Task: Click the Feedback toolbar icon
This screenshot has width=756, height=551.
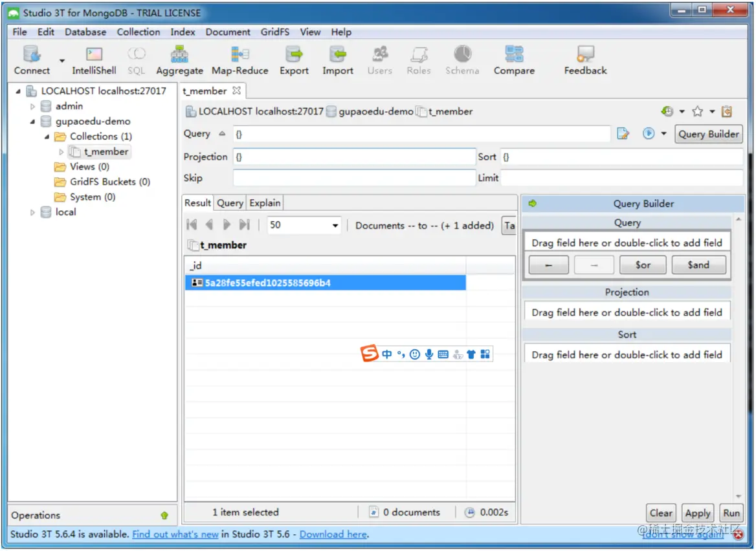Action: [x=585, y=59]
